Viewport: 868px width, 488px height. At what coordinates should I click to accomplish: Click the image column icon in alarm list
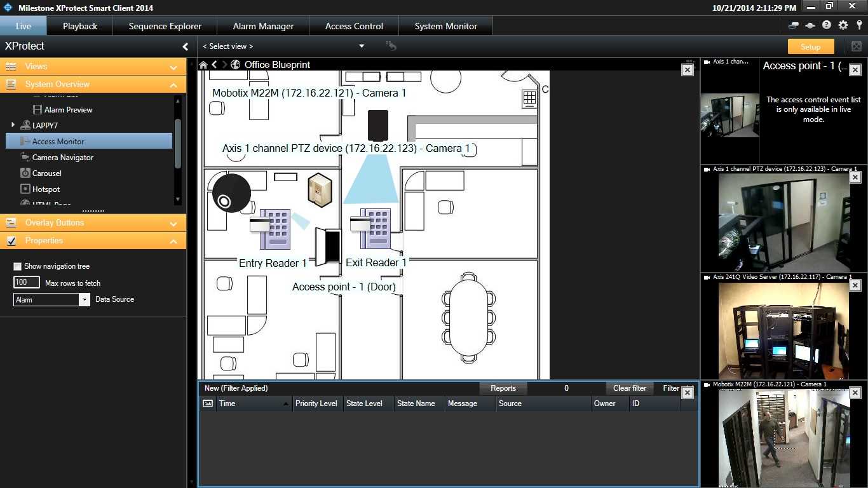tap(208, 403)
